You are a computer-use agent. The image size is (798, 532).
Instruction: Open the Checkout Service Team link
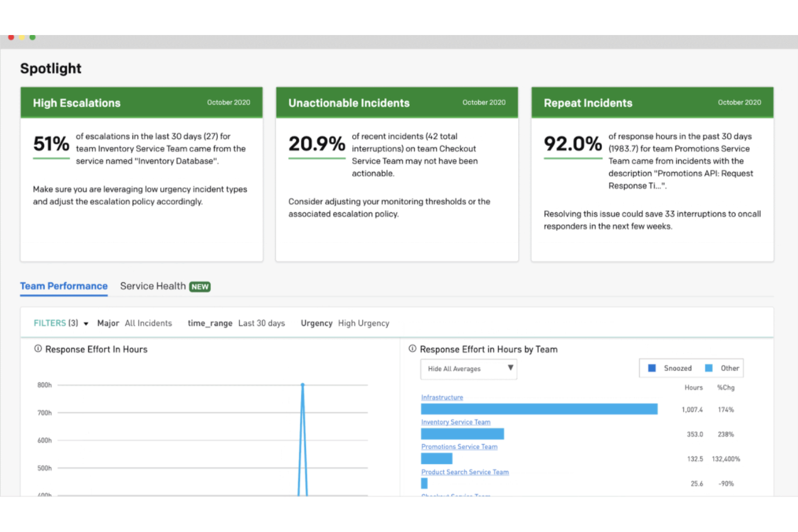click(456, 495)
